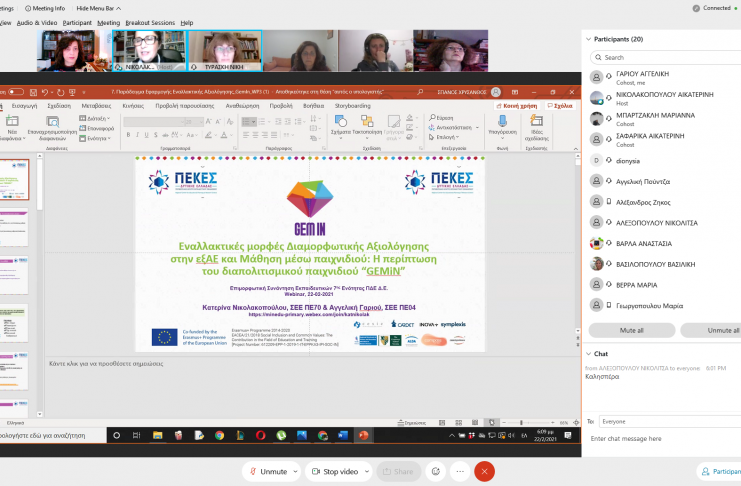
Task: Open the Breakout Sessions menu
Action: pos(149,22)
